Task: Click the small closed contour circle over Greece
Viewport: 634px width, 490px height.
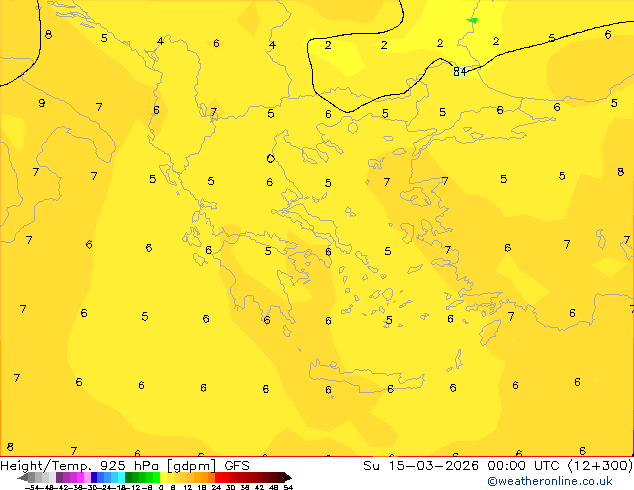Action: (271, 158)
